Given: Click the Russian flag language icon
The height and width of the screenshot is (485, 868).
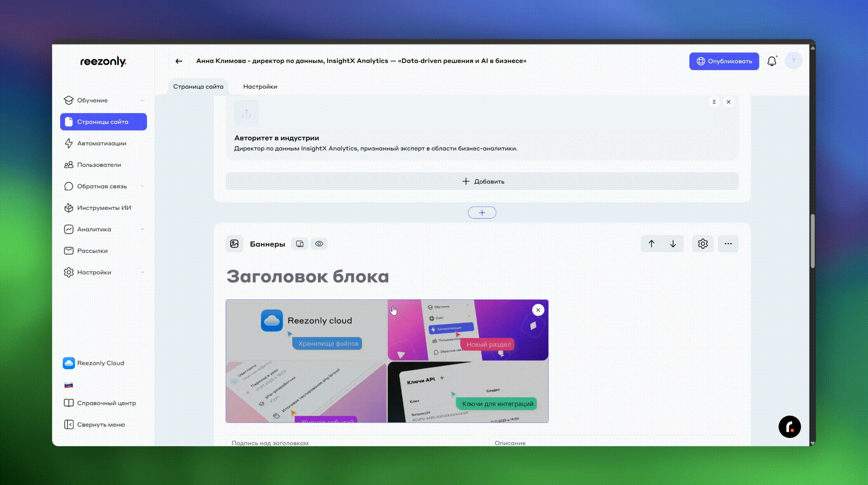Looking at the screenshot, I should click(x=69, y=385).
